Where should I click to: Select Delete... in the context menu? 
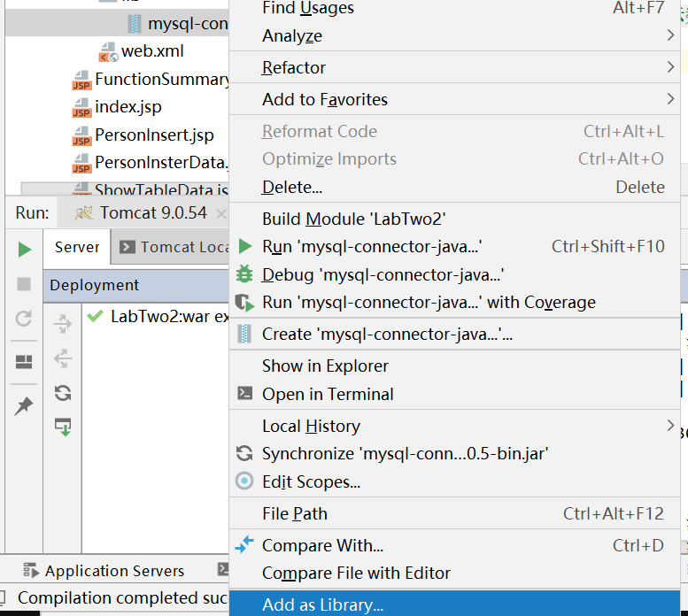tap(454, 188)
